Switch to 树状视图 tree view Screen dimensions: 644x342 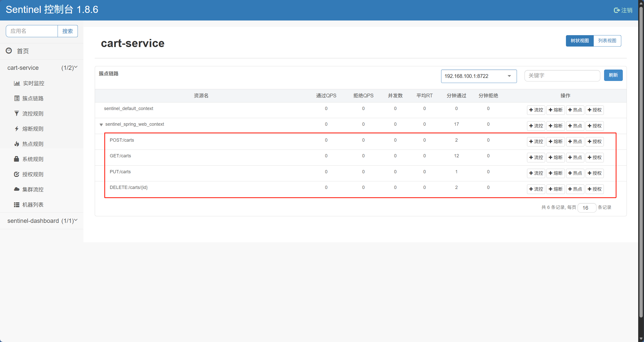580,41
